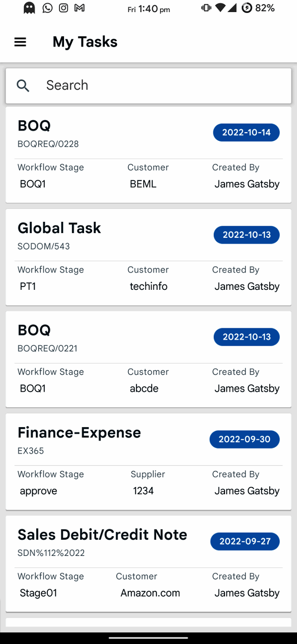Tap the search magnifier icon
This screenshot has height=644, width=297.
(x=23, y=85)
